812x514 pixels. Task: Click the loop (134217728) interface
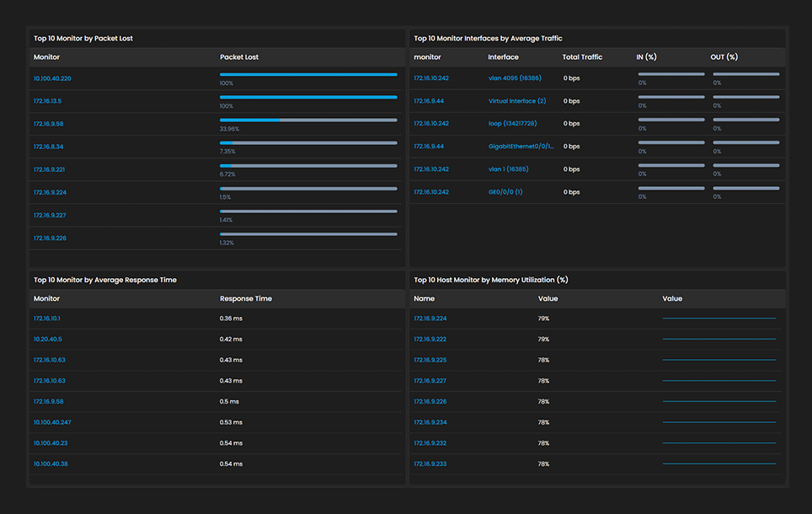(513, 123)
